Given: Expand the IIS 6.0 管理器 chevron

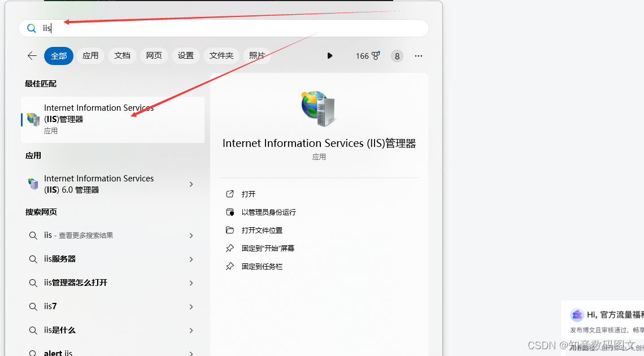Looking at the screenshot, I should [192, 184].
